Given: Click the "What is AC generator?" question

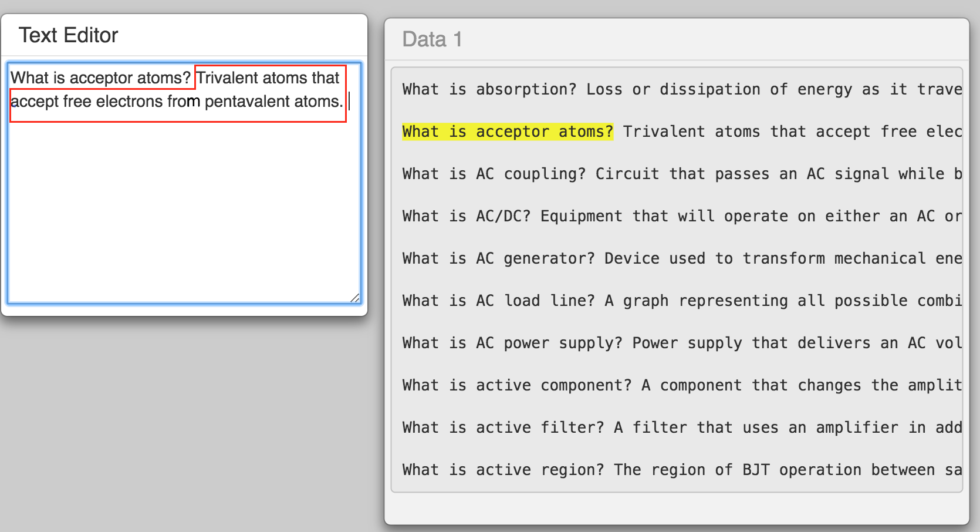Looking at the screenshot, I should 498,258.
